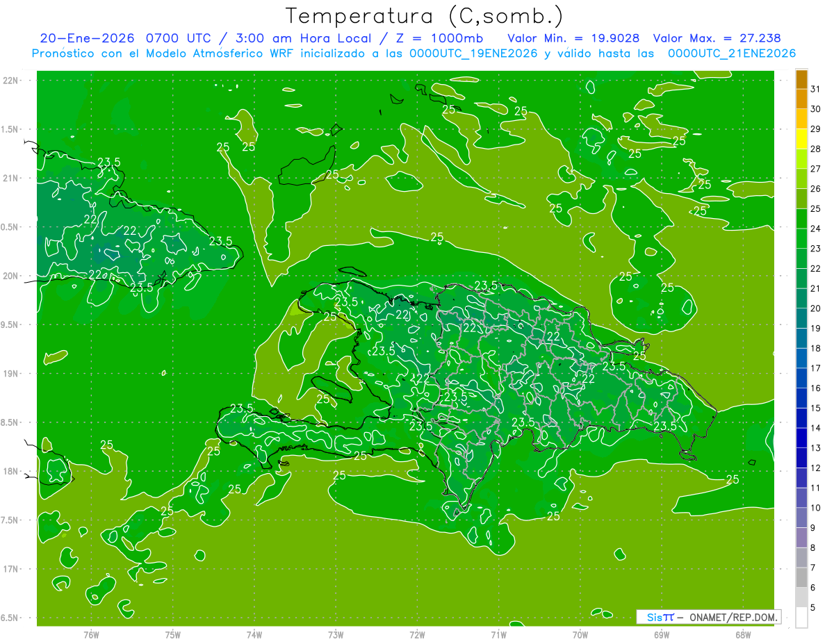Click the "18N" latitude axis label
834x644 pixels.
coord(11,472)
